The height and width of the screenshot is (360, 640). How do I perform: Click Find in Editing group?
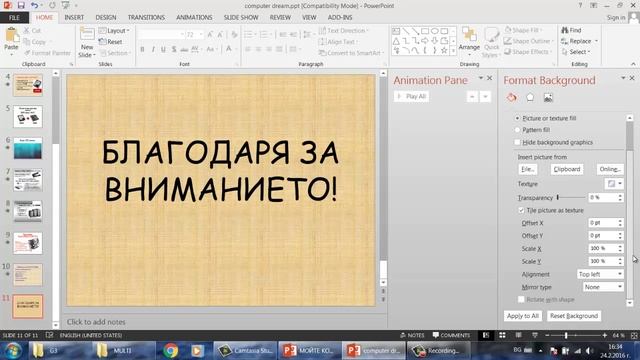tap(571, 30)
